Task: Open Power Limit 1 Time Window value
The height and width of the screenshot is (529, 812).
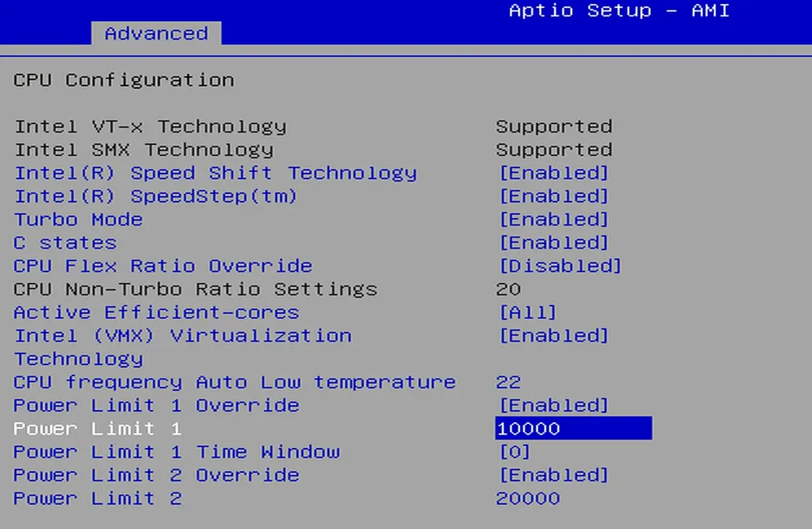Action: pyautogui.click(x=515, y=452)
